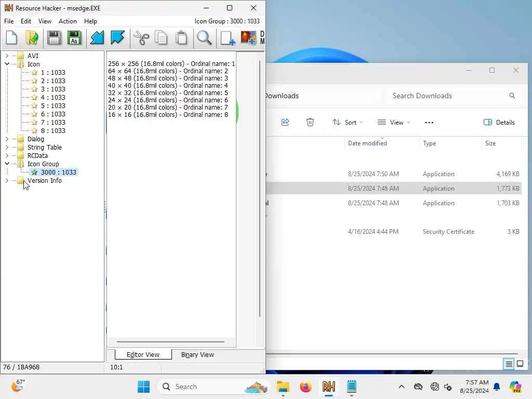532x399 pixels.
Task: Open the weather widget showing 67°
Action: pos(18,386)
